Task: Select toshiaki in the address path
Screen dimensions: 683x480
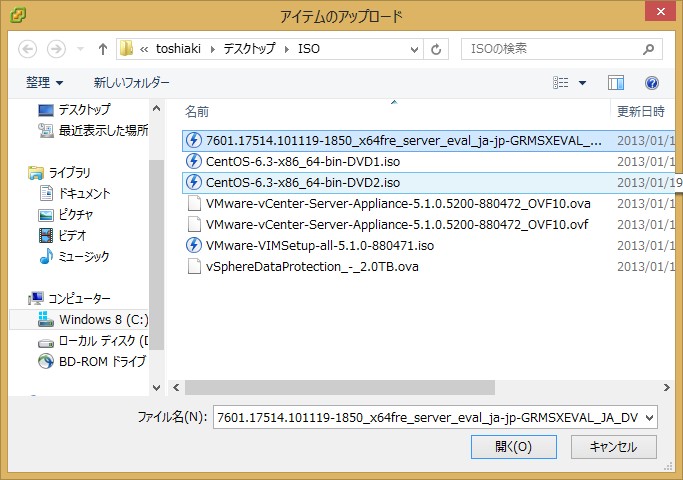Action: coord(178,49)
